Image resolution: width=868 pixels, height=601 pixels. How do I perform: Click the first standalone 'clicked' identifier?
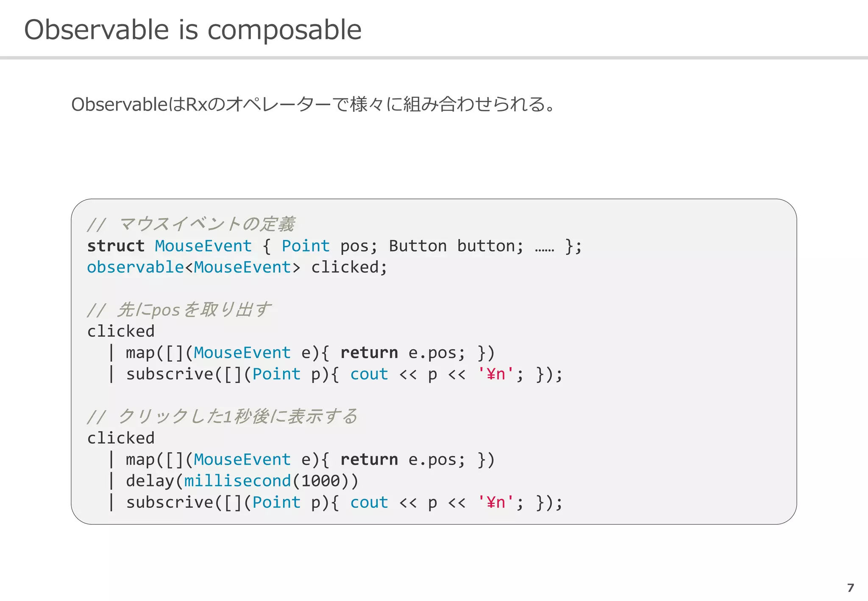tap(121, 331)
